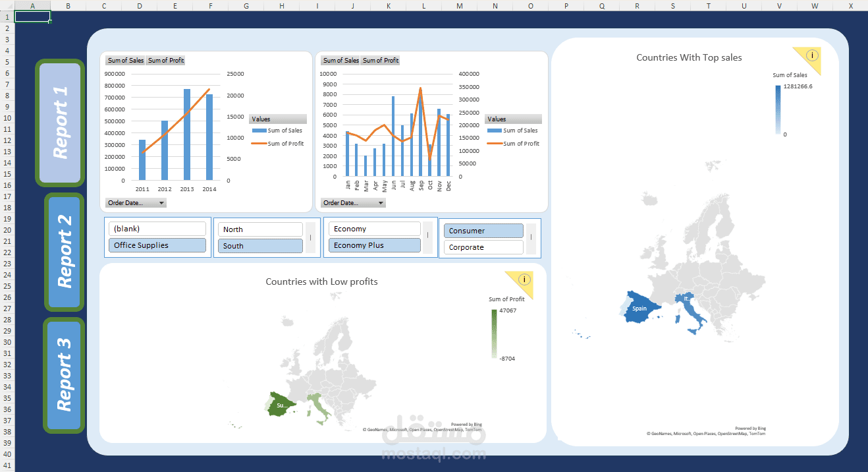868x472 pixels.
Task: Select Economy in ship mode slicer
Action: pos(374,229)
